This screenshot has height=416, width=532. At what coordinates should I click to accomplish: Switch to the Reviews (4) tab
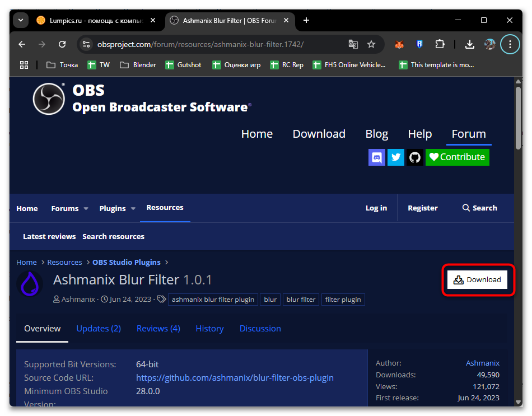pyautogui.click(x=158, y=329)
